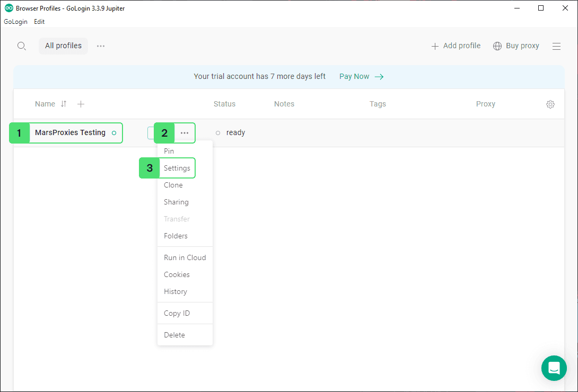Viewport: 578px width, 392px height.
Task: Choose Settings from the context menu
Action: pyautogui.click(x=177, y=168)
